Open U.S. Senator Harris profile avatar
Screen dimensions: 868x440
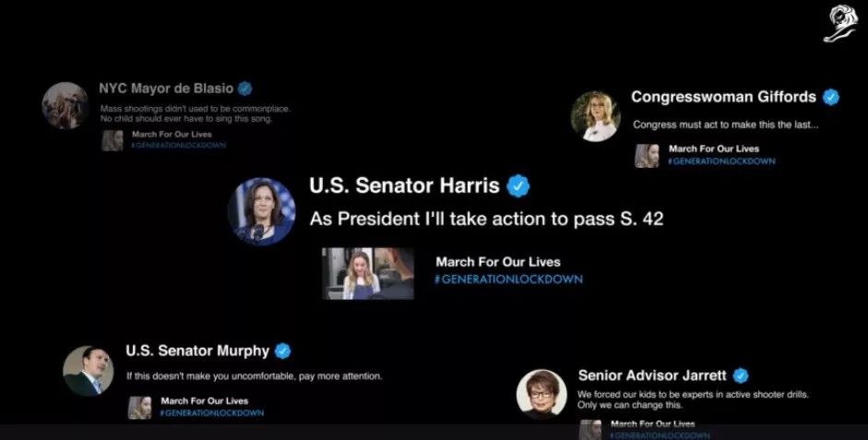pos(261,211)
